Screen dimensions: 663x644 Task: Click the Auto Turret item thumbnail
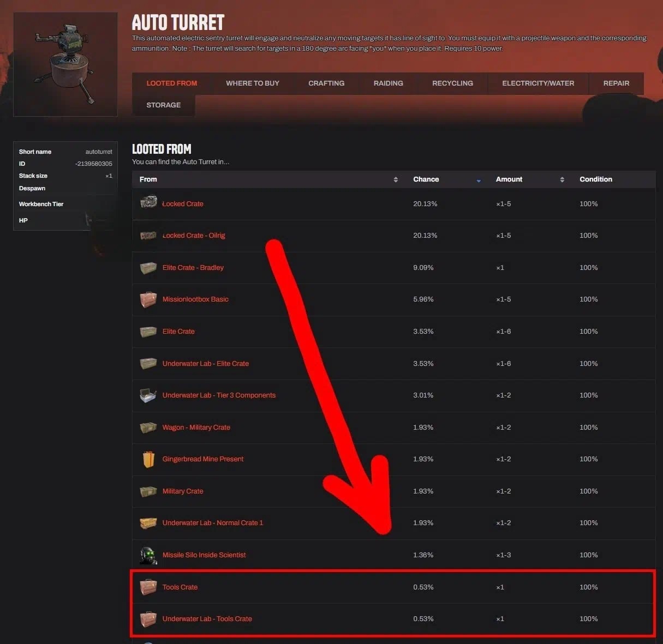point(65,64)
